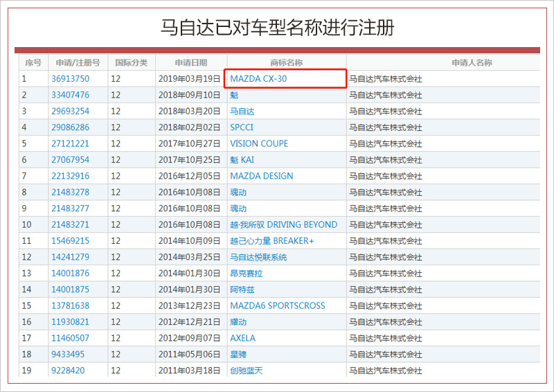Open the 耀动 trademark link
The width and height of the screenshot is (554, 392).
[x=238, y=322]
